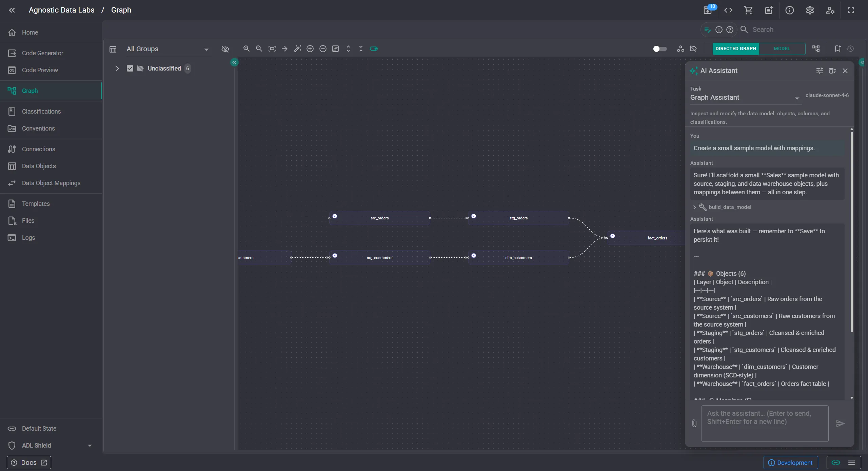This screenshot has height=471, width=868.
Task: Click the zoom out magnifier icon
Action: [x=259, y=49]
